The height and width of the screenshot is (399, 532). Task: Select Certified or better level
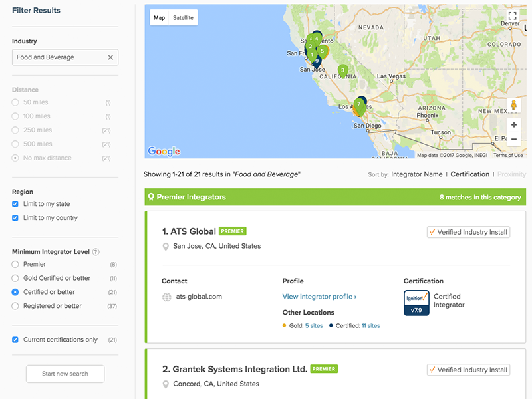pos(15,292)
